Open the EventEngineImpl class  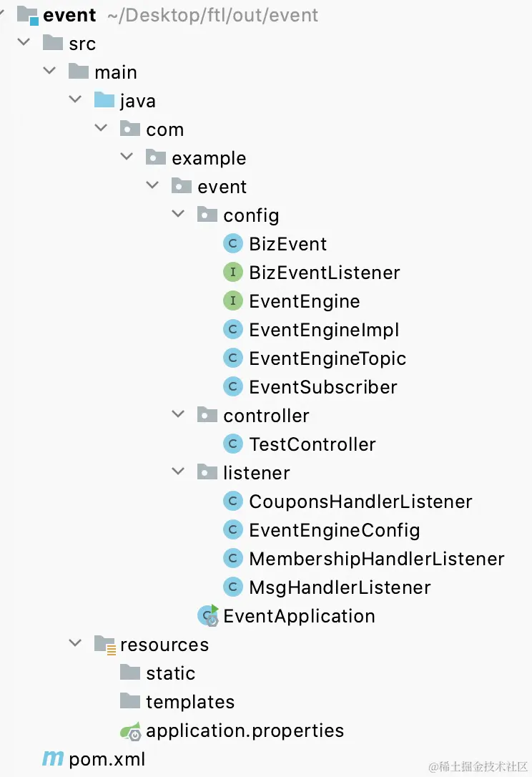pyautogui.click(x=324, y=330)
